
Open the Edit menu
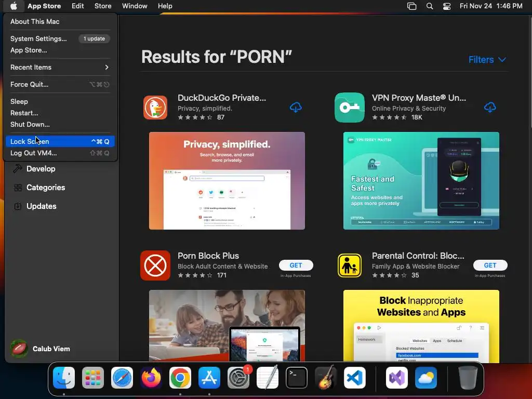[78, 6]
